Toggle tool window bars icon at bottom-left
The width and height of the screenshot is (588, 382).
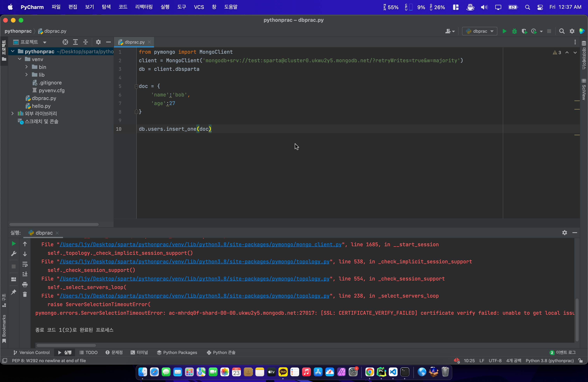pyautogui.click(x=4, y=360)
